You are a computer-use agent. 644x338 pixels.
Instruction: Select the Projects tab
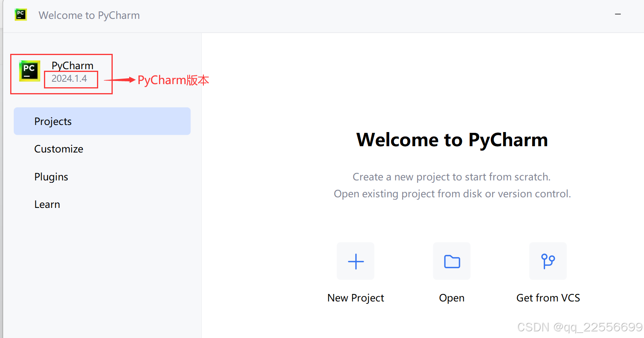[x=102, y=121]
